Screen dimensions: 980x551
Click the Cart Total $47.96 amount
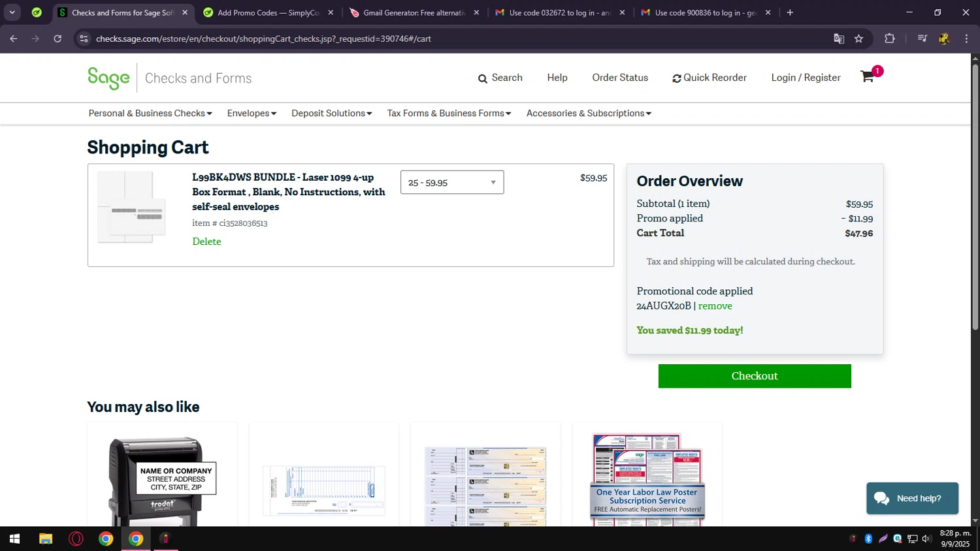click(858, 233)
